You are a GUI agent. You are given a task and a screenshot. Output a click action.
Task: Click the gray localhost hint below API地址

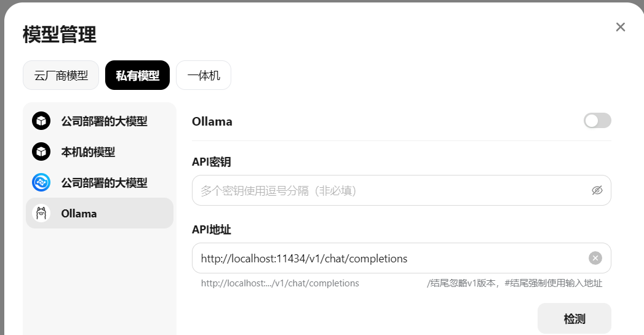pos(280,283)
